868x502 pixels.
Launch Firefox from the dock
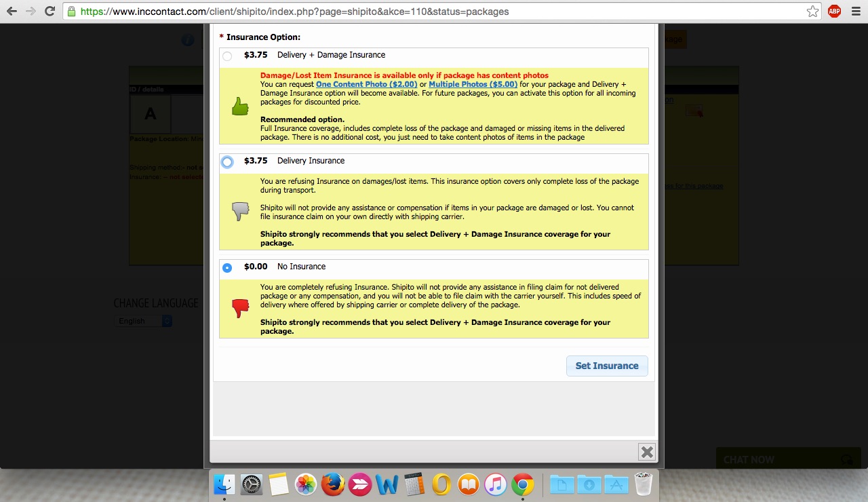333,484
